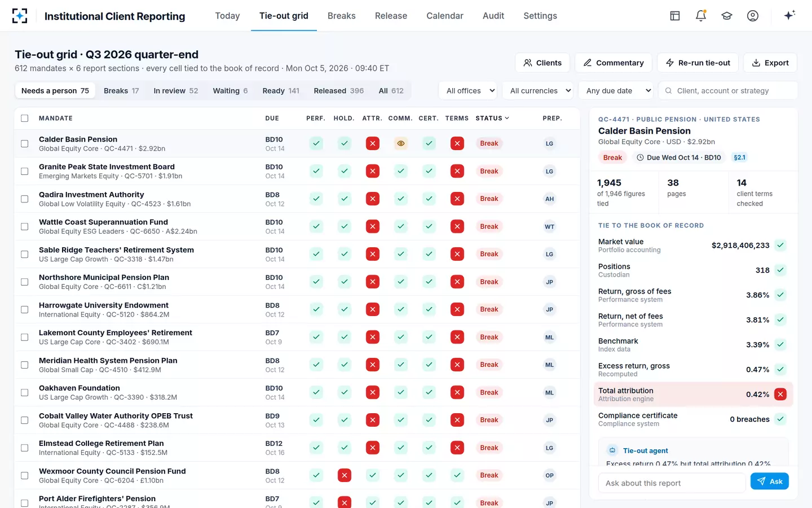
Task: Click the Export button
Action: (x=770, y=63)
